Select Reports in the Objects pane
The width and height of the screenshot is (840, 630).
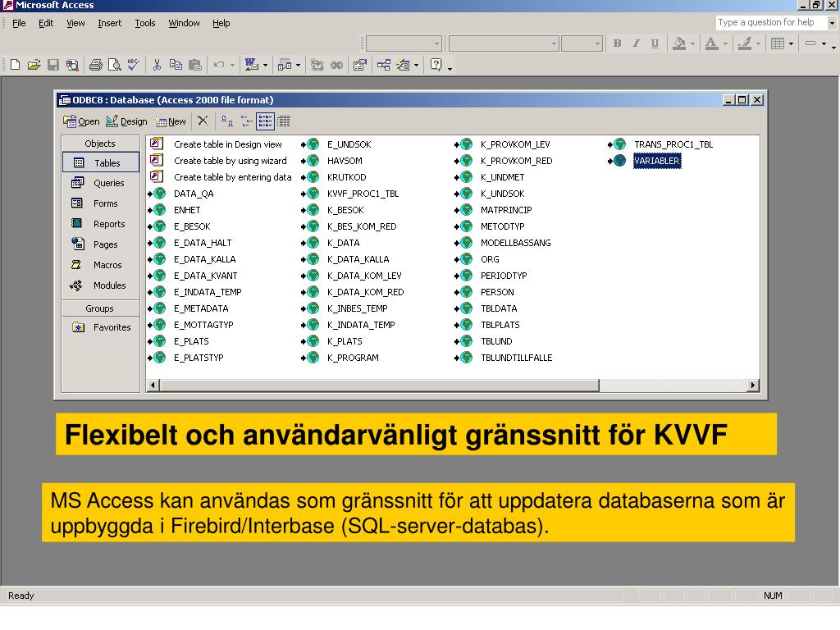point(101,224)
